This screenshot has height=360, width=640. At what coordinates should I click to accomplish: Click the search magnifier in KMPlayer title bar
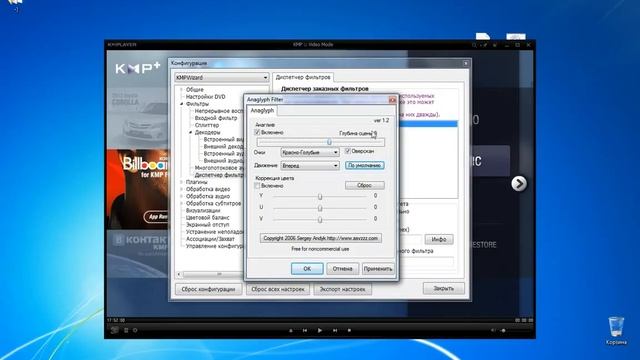click(474, 45)
